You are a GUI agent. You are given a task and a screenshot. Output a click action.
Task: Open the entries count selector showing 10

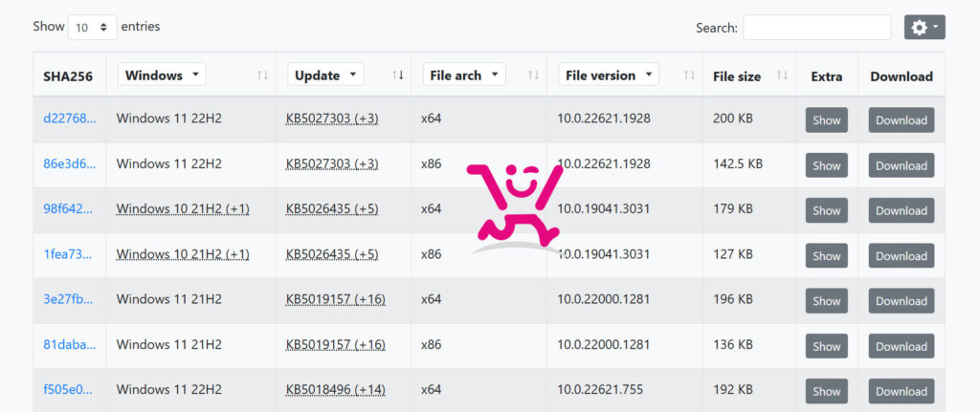[x=93, y=28]
